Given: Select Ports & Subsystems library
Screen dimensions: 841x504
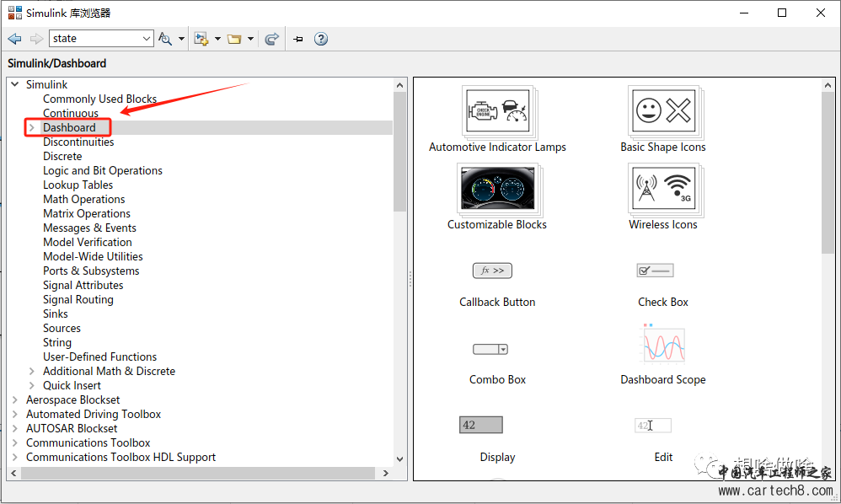Looking at the screenshot, I should pos(91,271).
